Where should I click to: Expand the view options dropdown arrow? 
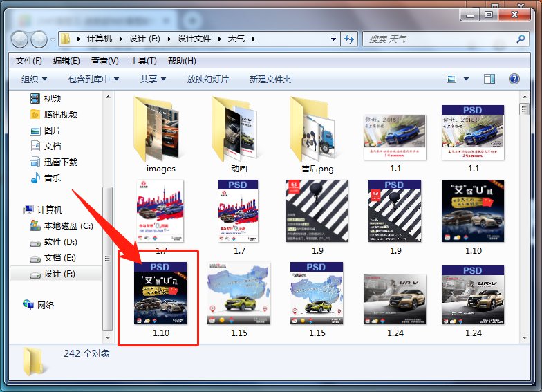tap(466, 79)
